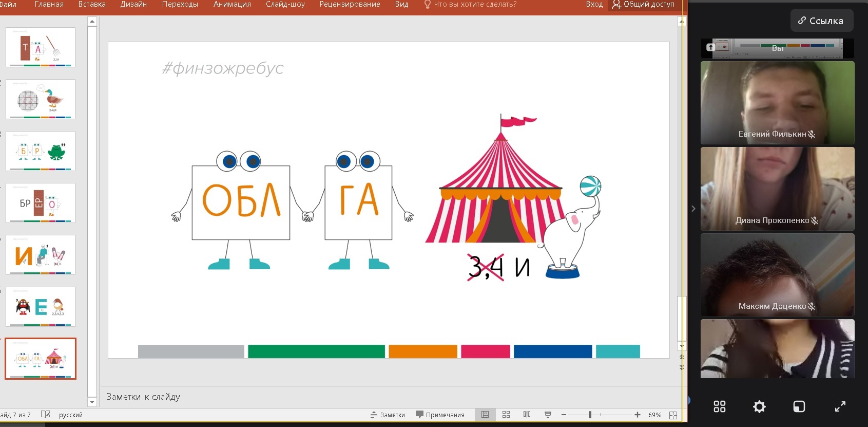
Task: Click the Вход sign-in link
Action: [x=594, y=4]
